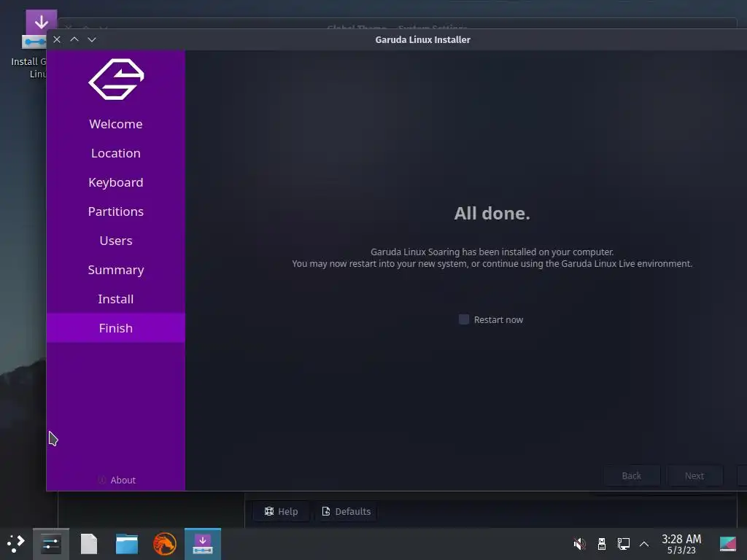747x560 pixels.
Task: Select the Install step in the sidebar
Action: tap(116, 298)
